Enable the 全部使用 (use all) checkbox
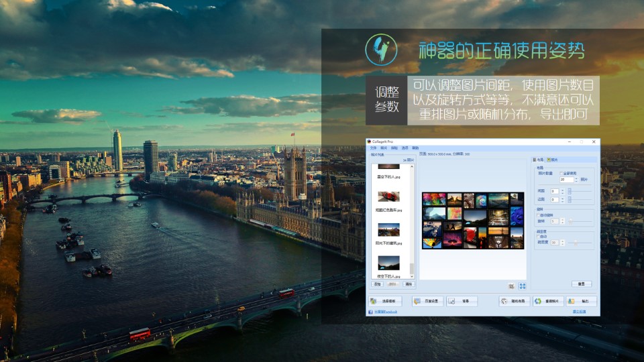The height and width of the screenshot is (362, 644). 561,173
